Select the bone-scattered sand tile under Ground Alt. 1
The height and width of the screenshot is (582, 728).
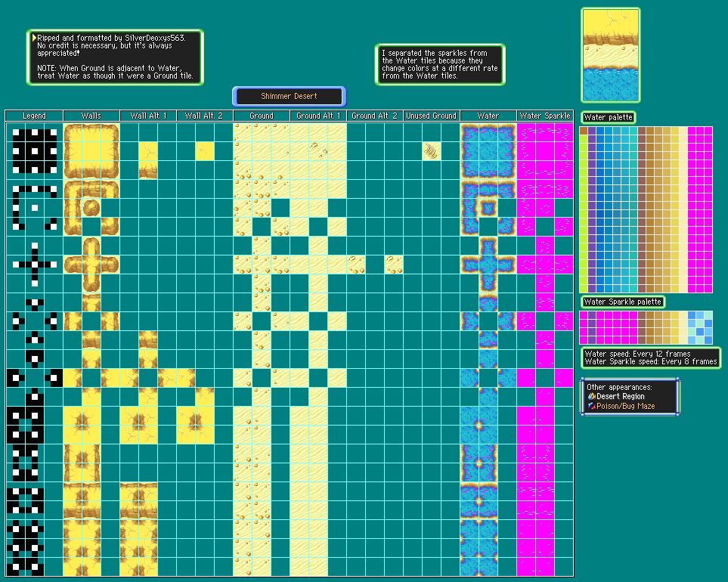pos(318,151)
